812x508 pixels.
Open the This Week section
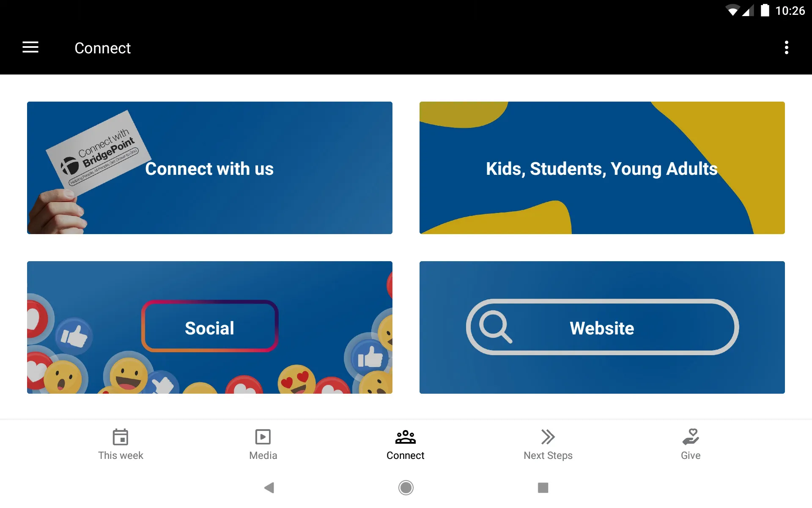[x=121, y=444]
